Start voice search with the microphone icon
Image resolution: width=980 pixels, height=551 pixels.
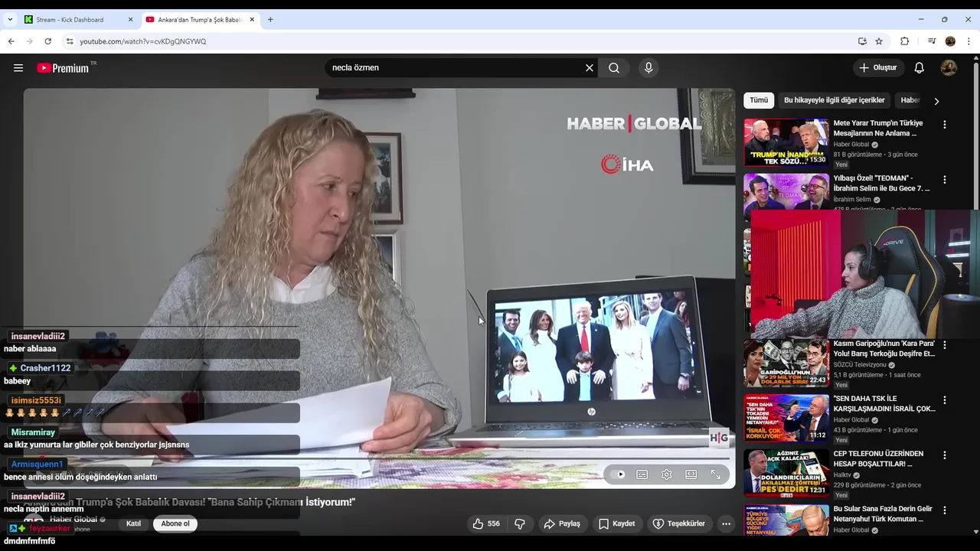click(x=648, y=67)
